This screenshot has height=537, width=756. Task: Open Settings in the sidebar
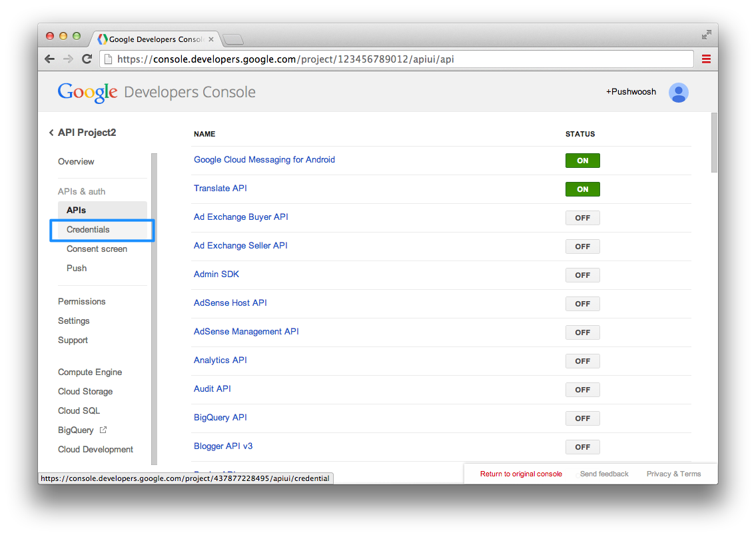coord(74,321)
